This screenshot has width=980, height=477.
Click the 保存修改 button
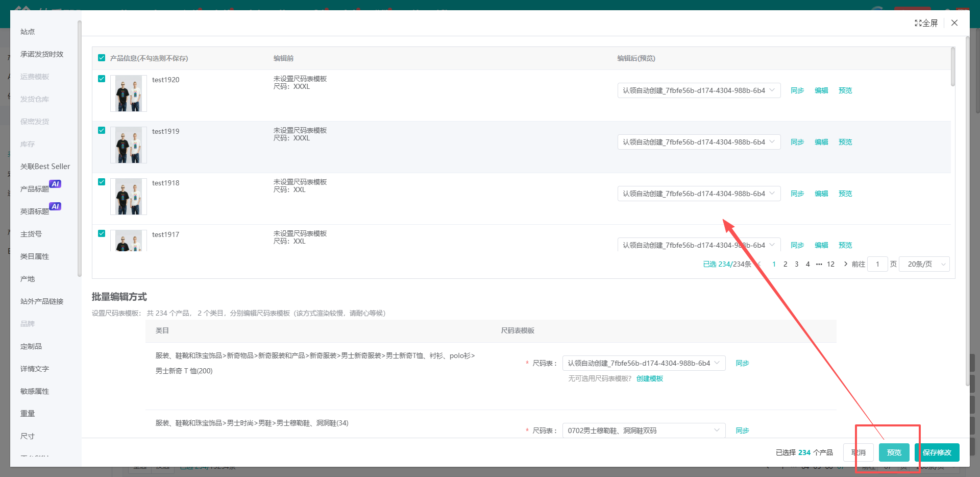937,452
